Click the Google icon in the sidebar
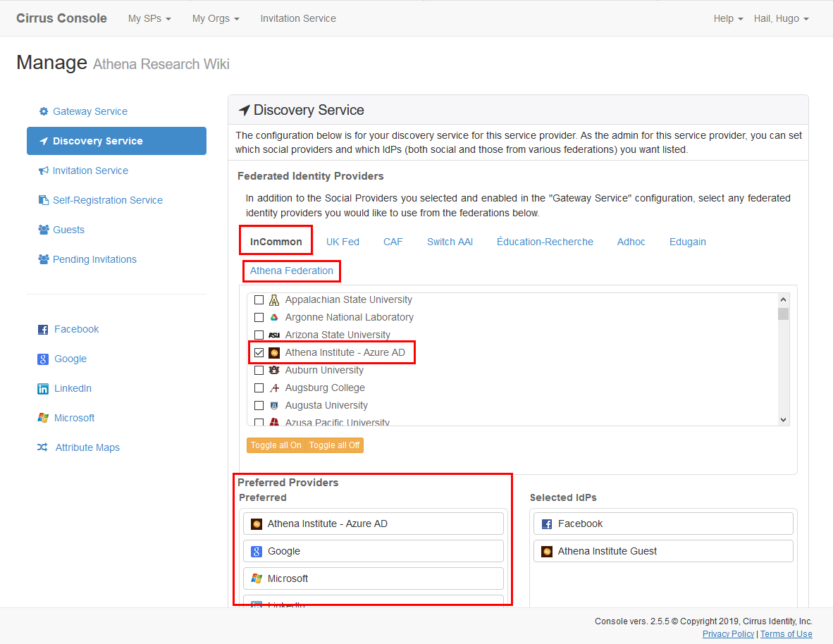Viewport: 833px width, 644px height. tap(43, 359)
